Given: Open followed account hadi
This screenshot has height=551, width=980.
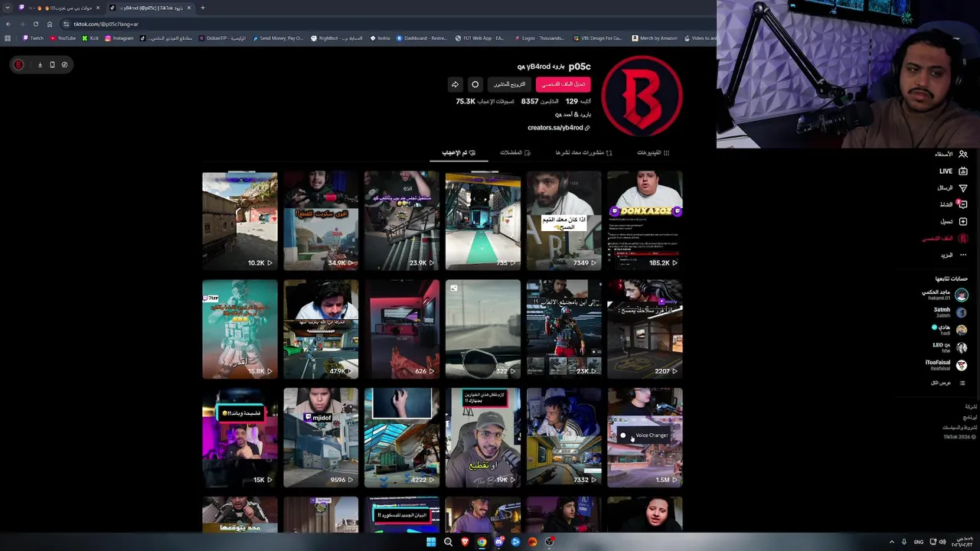Looking at the screenshot, I should click(949, 330).
